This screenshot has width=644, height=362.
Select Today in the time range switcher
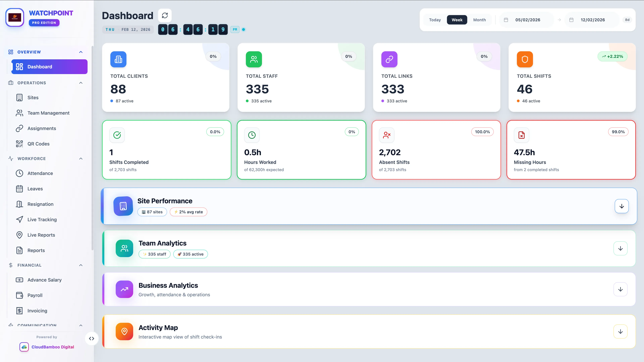pos(435,20)
